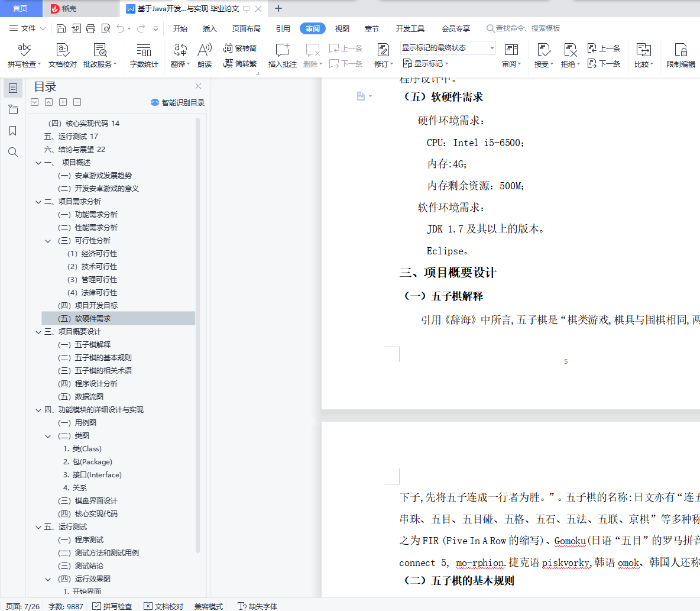The height and width of the screenshot is (611, 700).
Task: Convert text with 繁转简
Action: coord(240,49)
